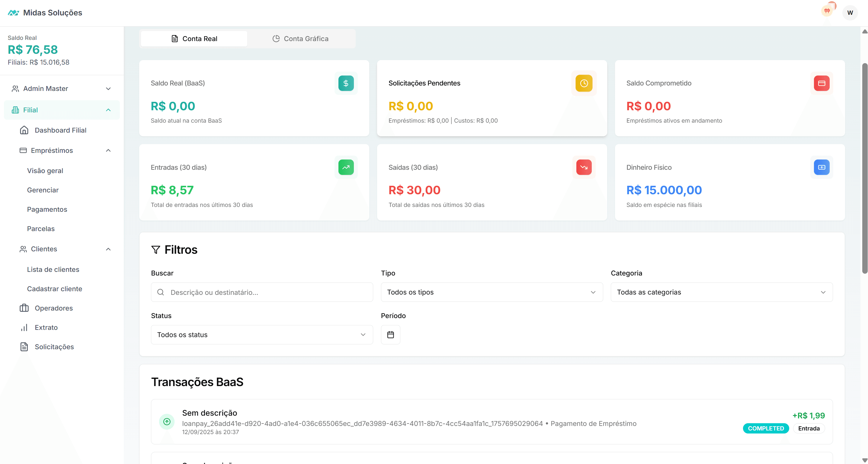Open the Tipo dropdown
868x464 pixels.
coord(491,292)
